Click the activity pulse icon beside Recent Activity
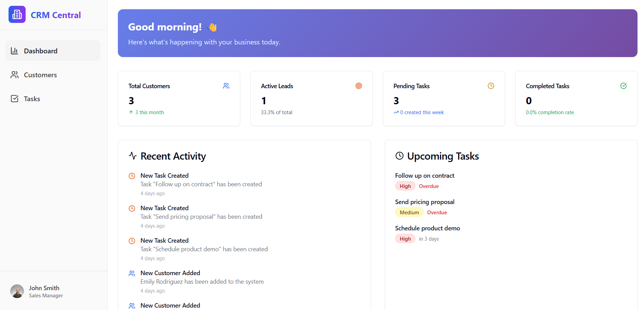 point(133,156)
